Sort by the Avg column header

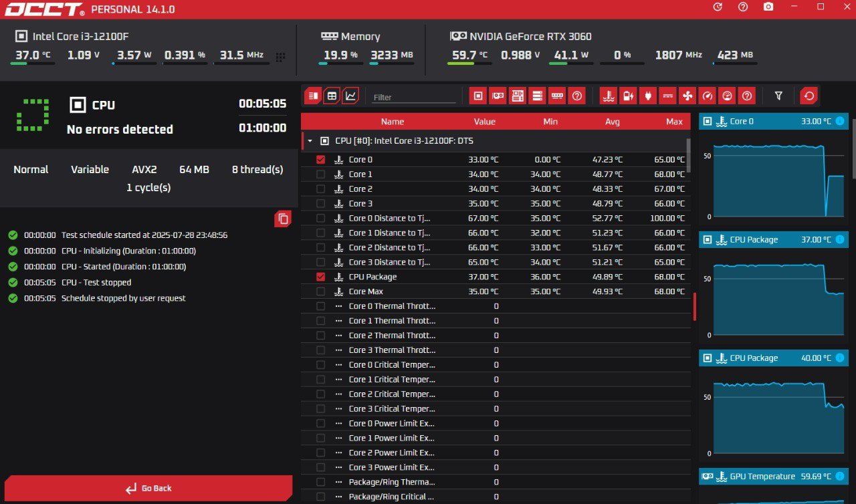(612, 122)
